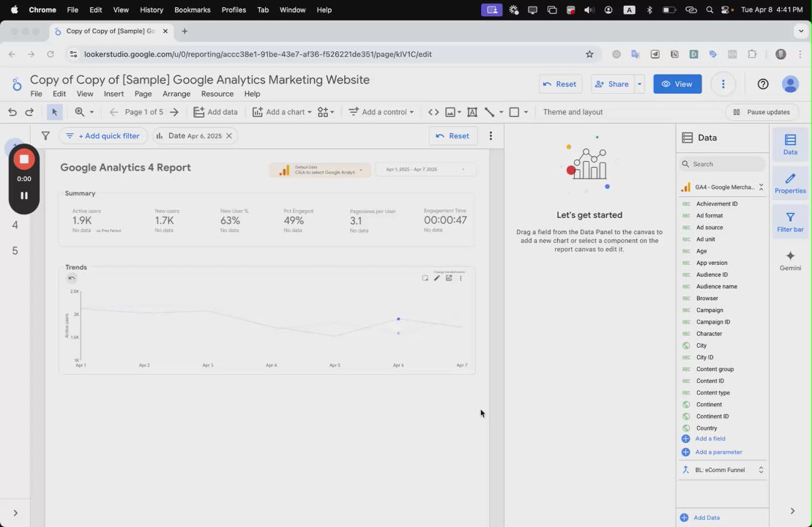Select the selection mode pointer tool
The height and width of the screenshot is (527, 812).
click(54, 112)
